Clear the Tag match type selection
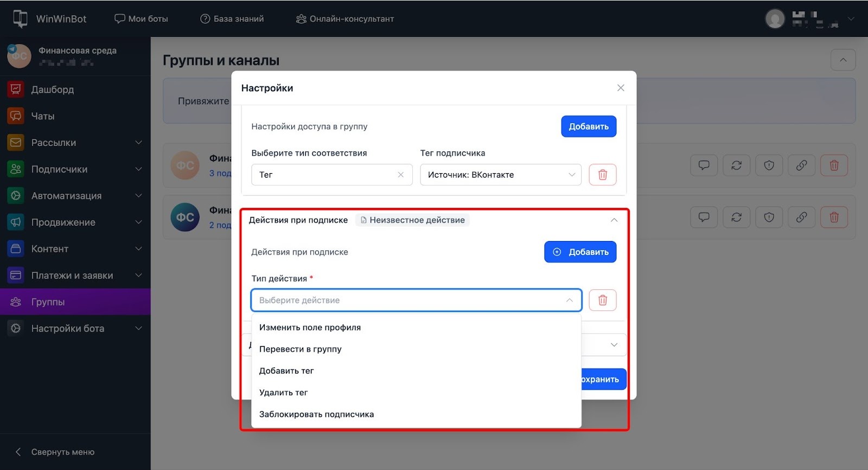868x470 pixels. (x=400, y=175)
